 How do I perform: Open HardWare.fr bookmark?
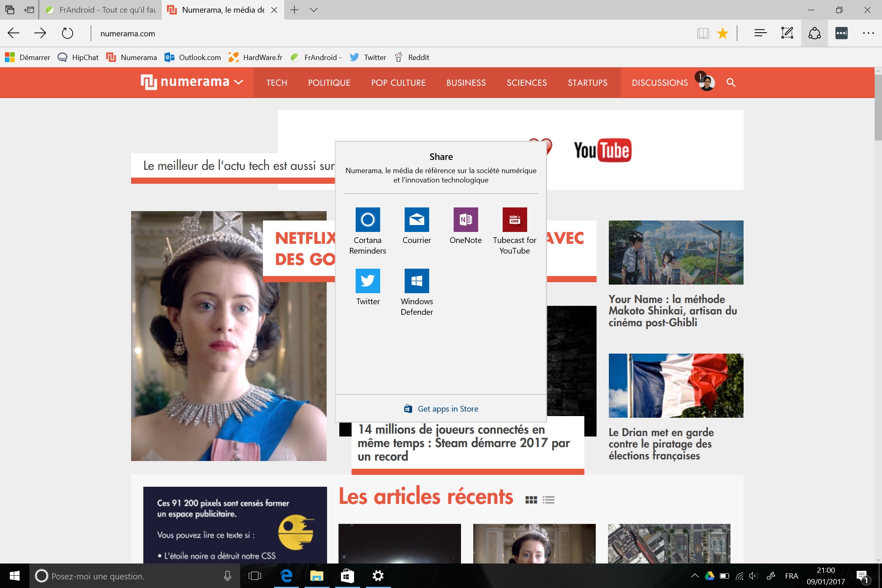(256, 57)
